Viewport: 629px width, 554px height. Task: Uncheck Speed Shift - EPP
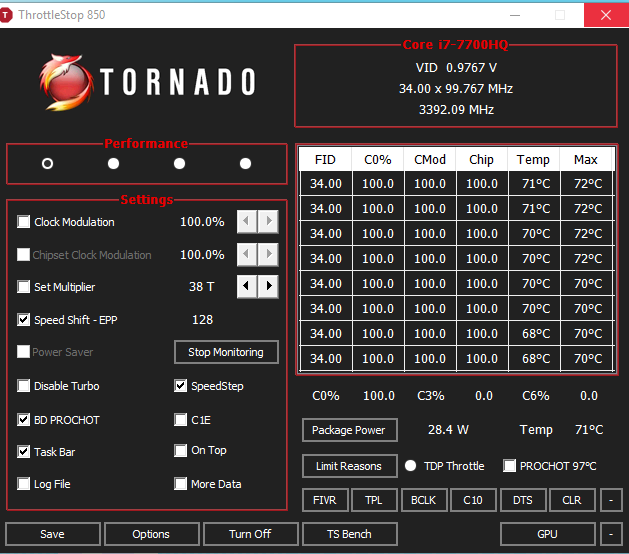point(23,320)
